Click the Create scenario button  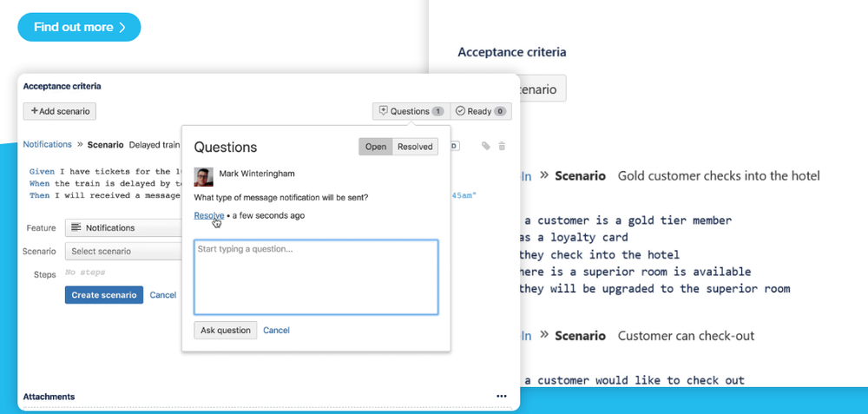click(104, 295)
